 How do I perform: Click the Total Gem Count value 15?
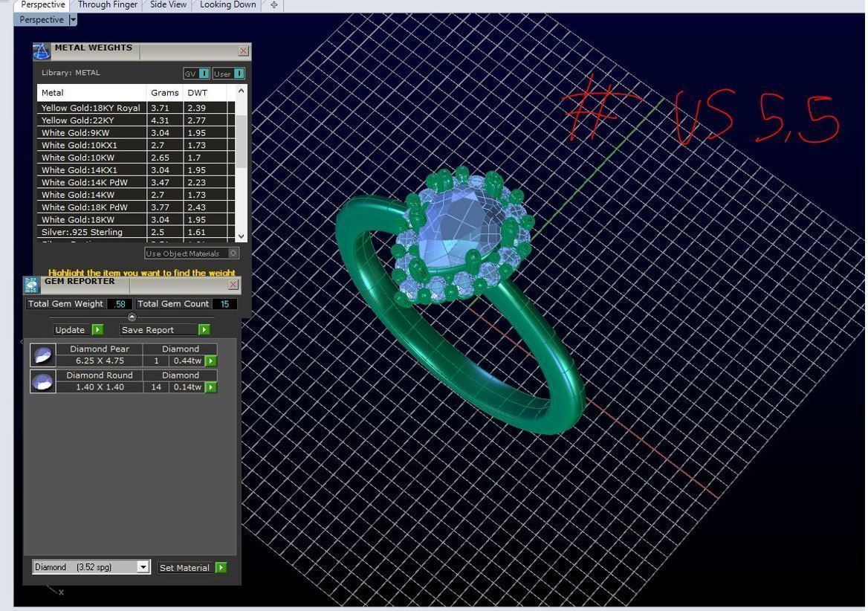[224, 304]
